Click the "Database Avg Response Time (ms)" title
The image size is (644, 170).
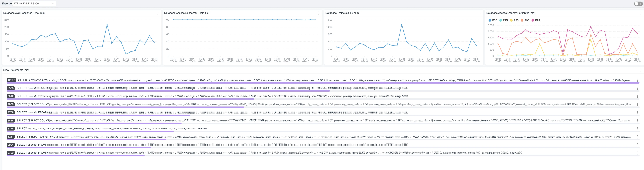(24, 13)
